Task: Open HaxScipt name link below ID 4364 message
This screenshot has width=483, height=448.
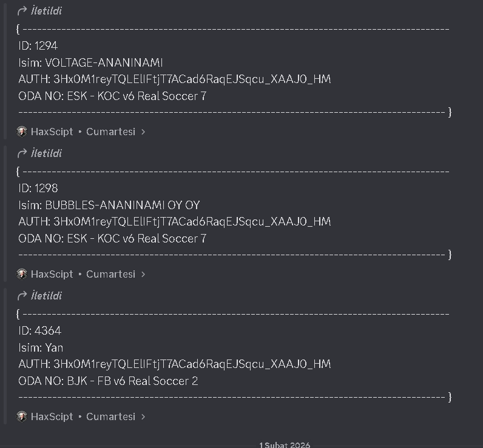Action: tap(52, 416)
